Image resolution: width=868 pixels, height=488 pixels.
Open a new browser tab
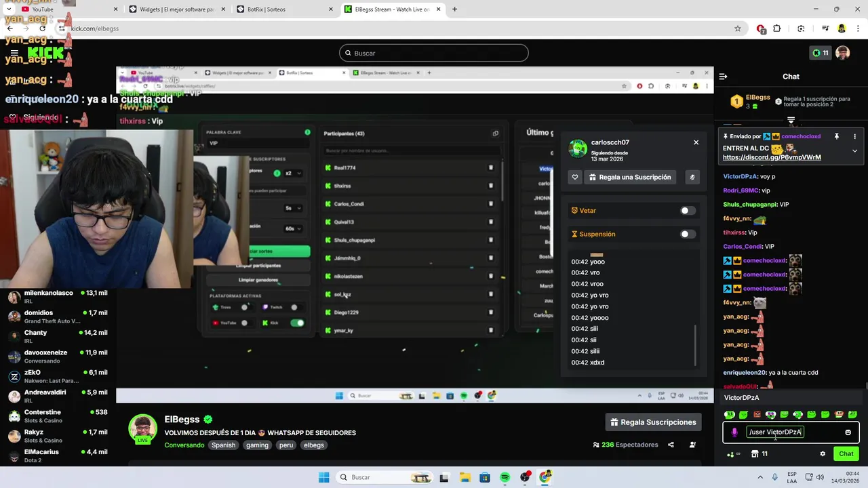coord(454,9)
